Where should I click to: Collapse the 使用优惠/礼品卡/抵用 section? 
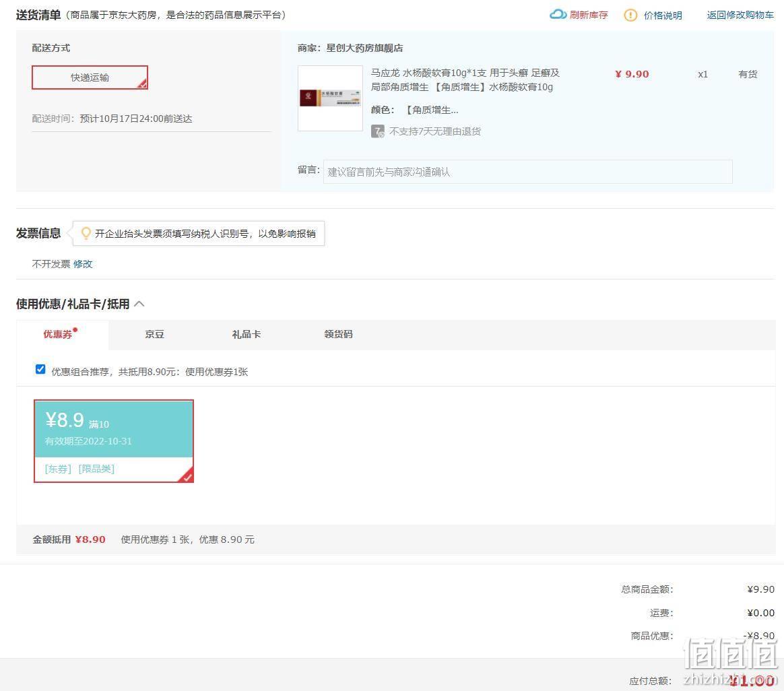pos(139,304)
